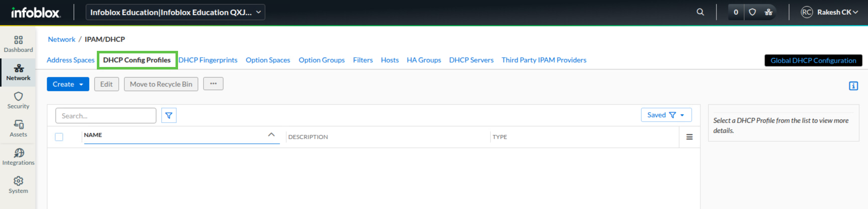Open Assets section in the sidebar
Image resolution: width=868 pixels, height=209 pixels.
click(18, 129)
